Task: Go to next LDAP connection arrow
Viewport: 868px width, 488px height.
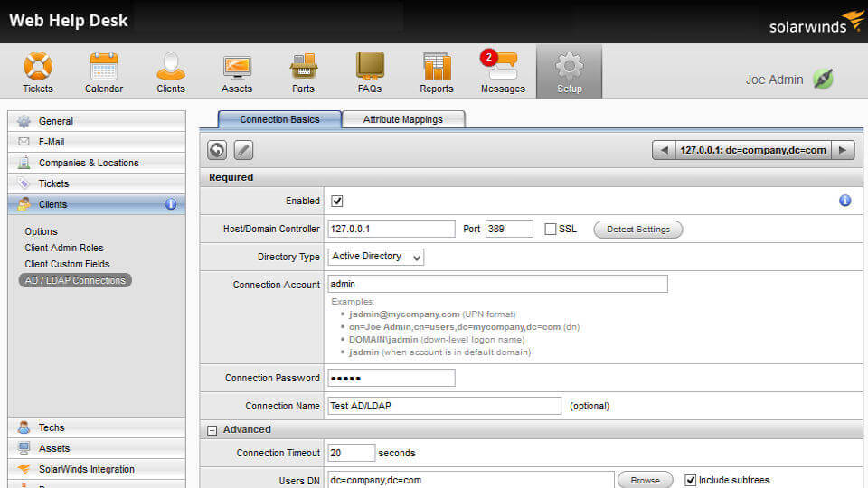Action: click(x=843, y=150)
